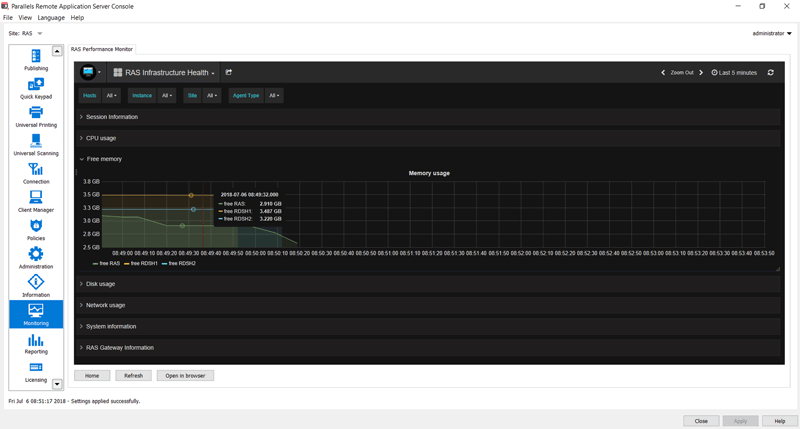
Task: Open the Last 5 minutes time picker
Action: pyautogui.click(x=734, y=72)
